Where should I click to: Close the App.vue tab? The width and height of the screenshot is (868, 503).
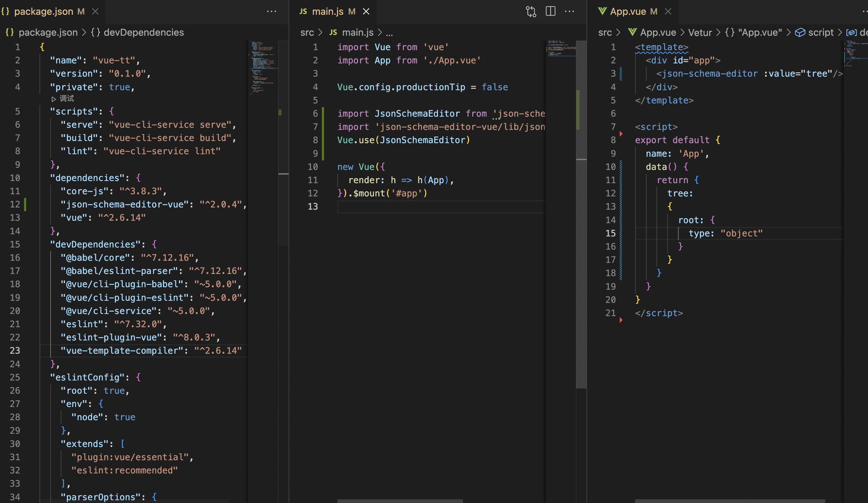point(668,11)
